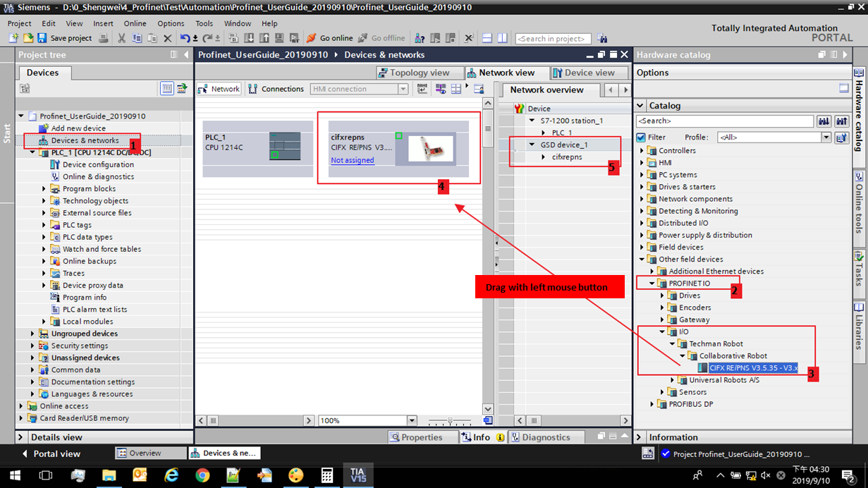Click the Go offline button
868x488 pixels.
tap(381, 38)
